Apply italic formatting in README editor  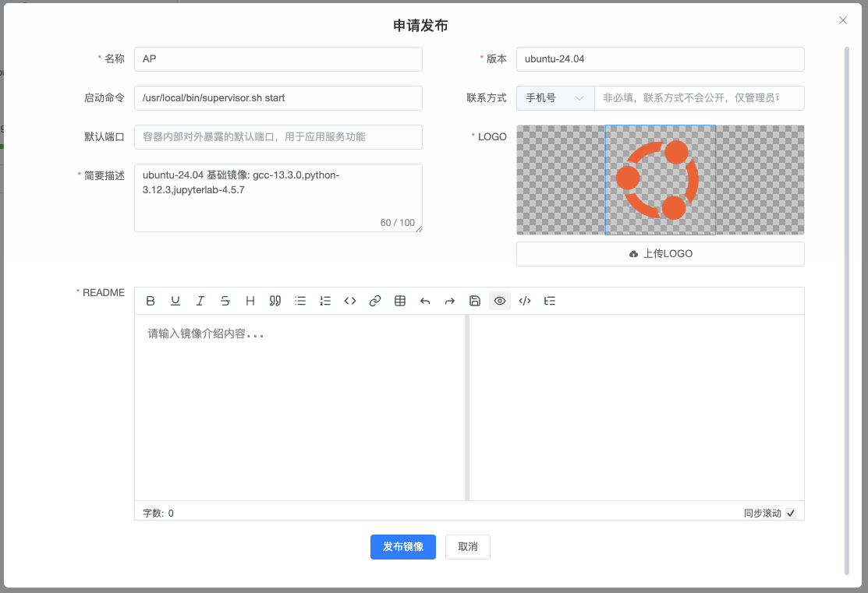200,301
